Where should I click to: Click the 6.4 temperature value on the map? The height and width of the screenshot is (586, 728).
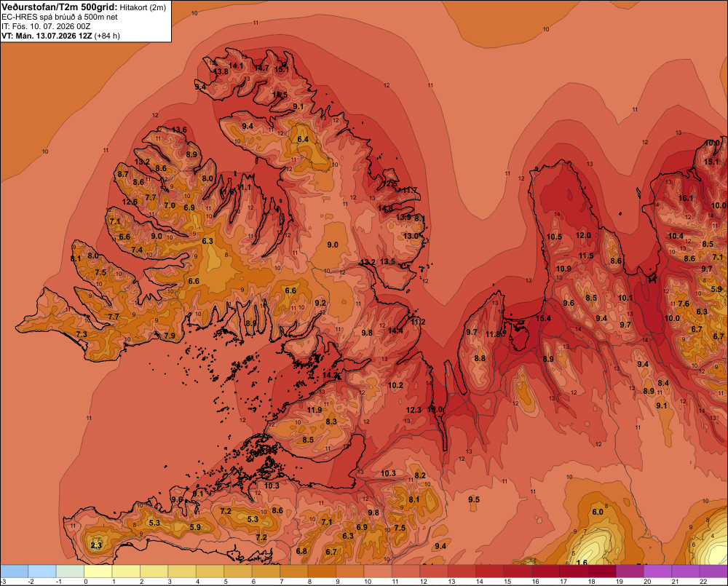[303, 139]
